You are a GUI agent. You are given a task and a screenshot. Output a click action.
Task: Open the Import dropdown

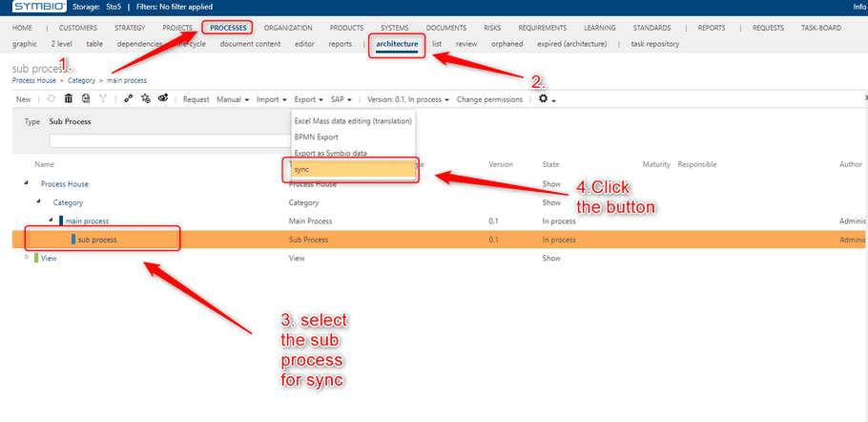(271, 99)
